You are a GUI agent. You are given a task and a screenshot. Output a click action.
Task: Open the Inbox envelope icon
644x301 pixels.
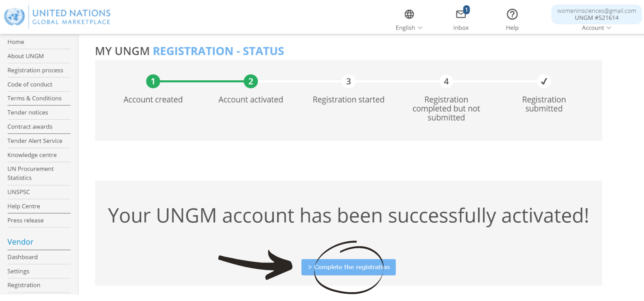click(x=461, y=14)
